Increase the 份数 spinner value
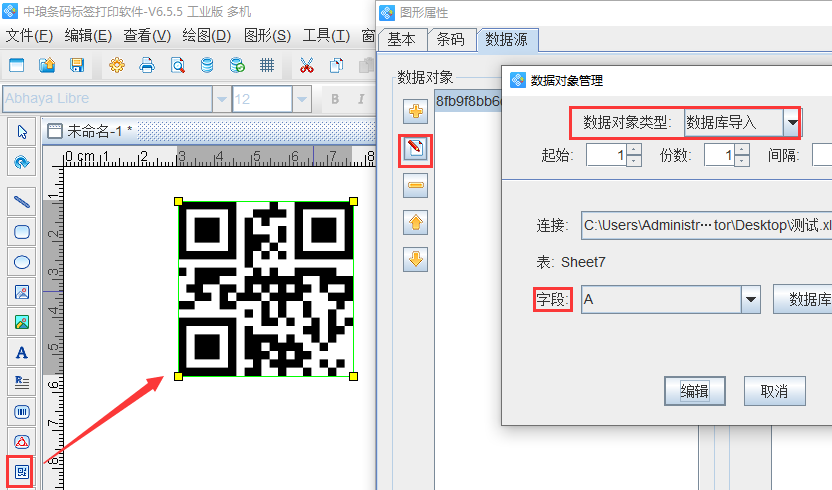This screenshot has width=832, height=490. [x=742, y=150]
